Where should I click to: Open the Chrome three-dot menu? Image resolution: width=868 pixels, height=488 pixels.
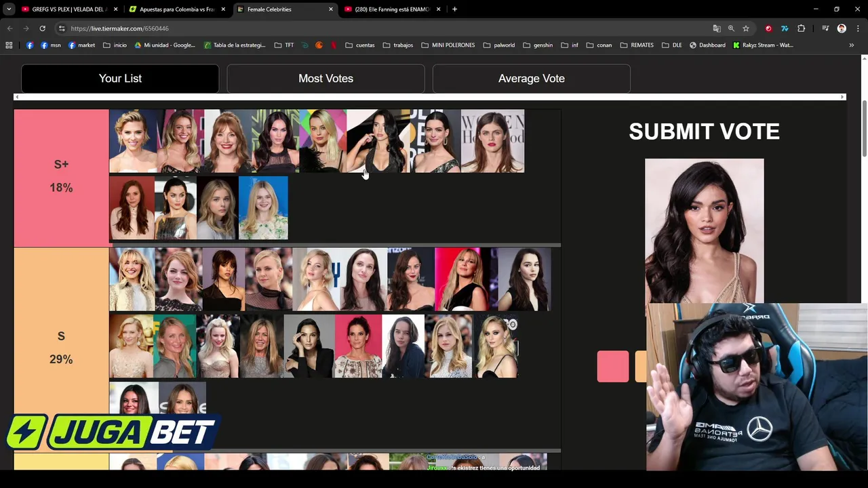[858, 28]
